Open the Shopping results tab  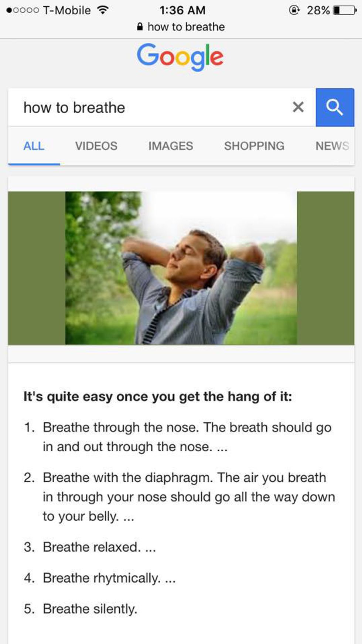point(254,146)
